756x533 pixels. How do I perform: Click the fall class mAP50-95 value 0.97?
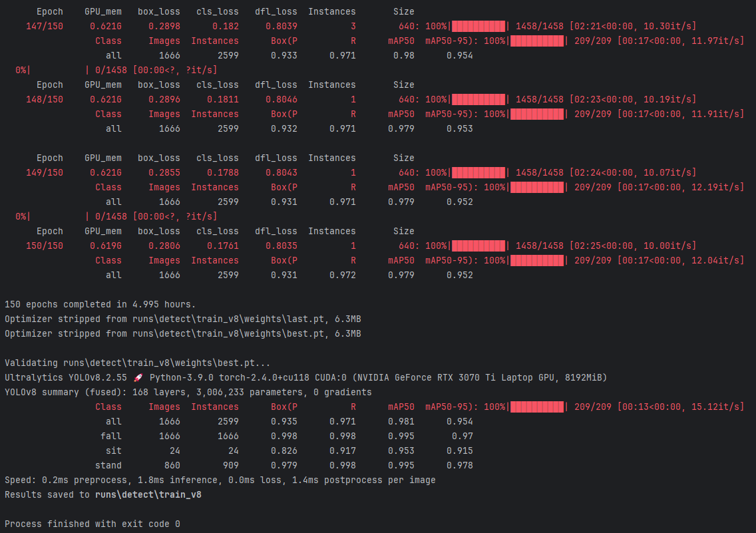point(463,436)
